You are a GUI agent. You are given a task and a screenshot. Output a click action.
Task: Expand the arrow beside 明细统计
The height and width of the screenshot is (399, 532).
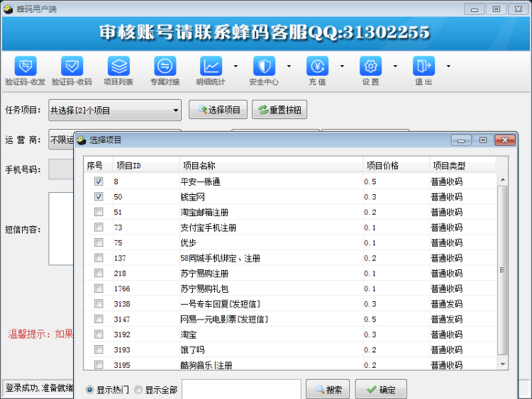click(x=235, y=66)
